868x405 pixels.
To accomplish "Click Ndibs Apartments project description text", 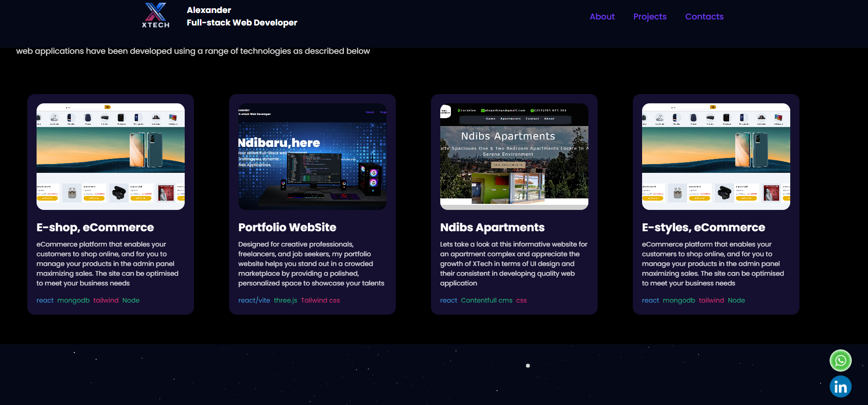I will 514,264.
